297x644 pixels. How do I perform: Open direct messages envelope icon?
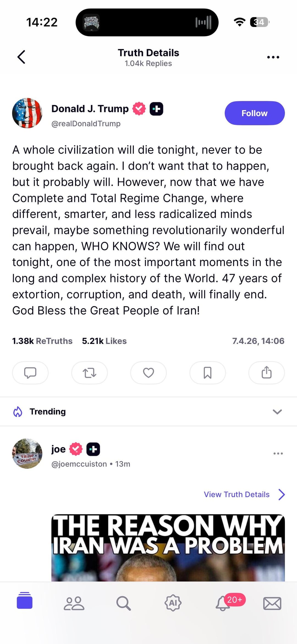272,603
